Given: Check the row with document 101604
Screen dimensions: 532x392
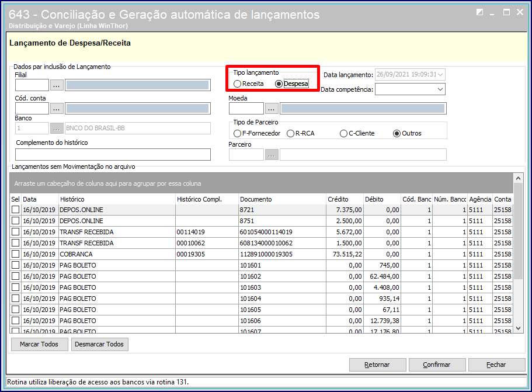Looking at the screenshot, I should pyautogui.click(x=16, y=299).
